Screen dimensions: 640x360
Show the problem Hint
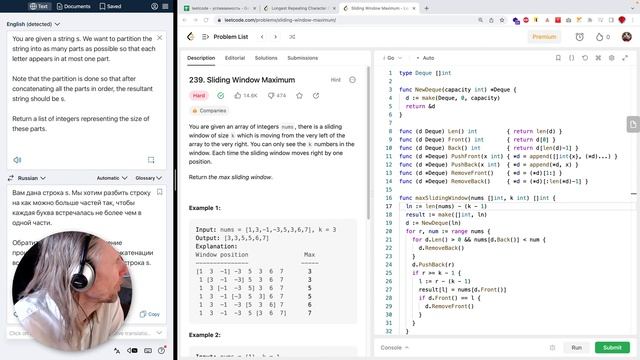pos(336,80)
